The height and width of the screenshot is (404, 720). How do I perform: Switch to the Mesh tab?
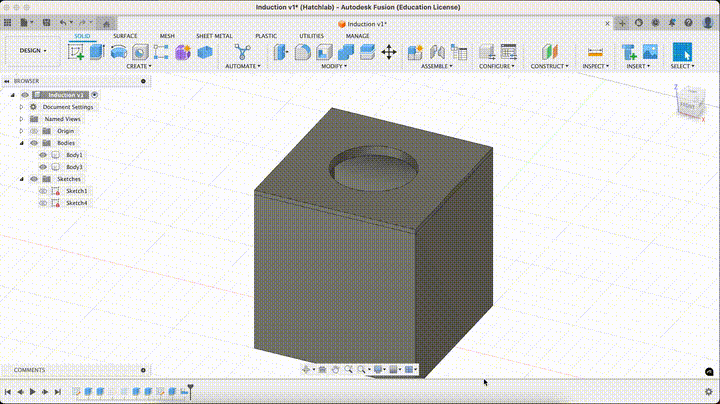coord(167,36)
